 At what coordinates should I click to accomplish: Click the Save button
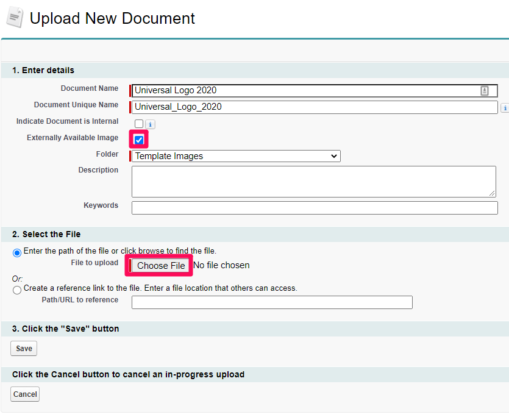24,348
